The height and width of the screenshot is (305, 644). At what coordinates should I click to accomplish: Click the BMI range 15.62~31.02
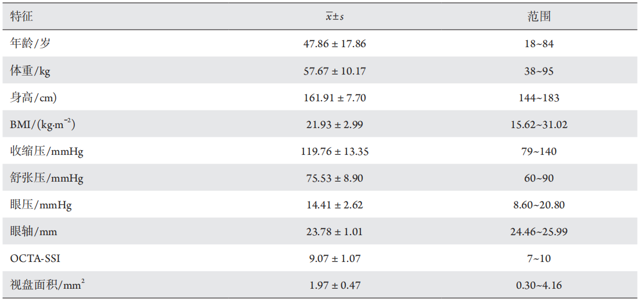[539, 125]
